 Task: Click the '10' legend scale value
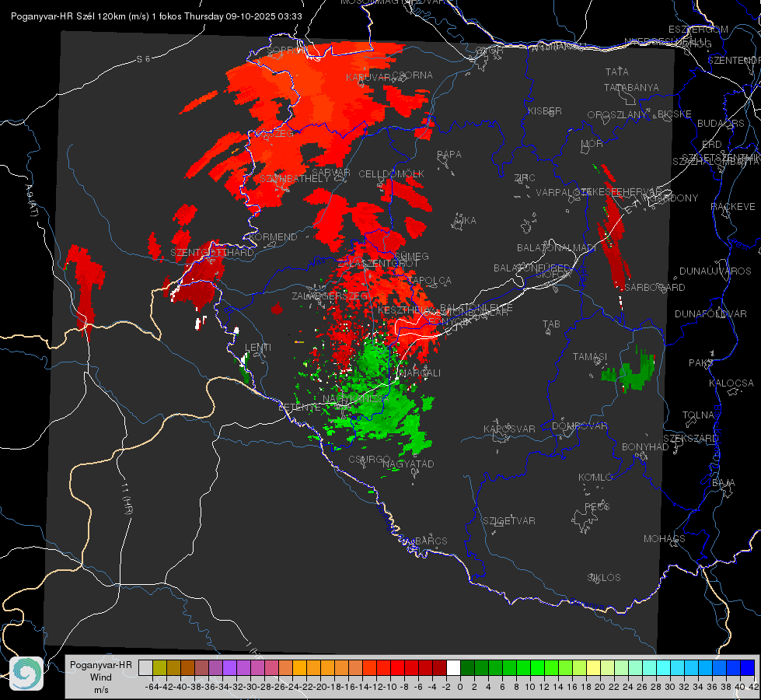(x=530, y=687)
